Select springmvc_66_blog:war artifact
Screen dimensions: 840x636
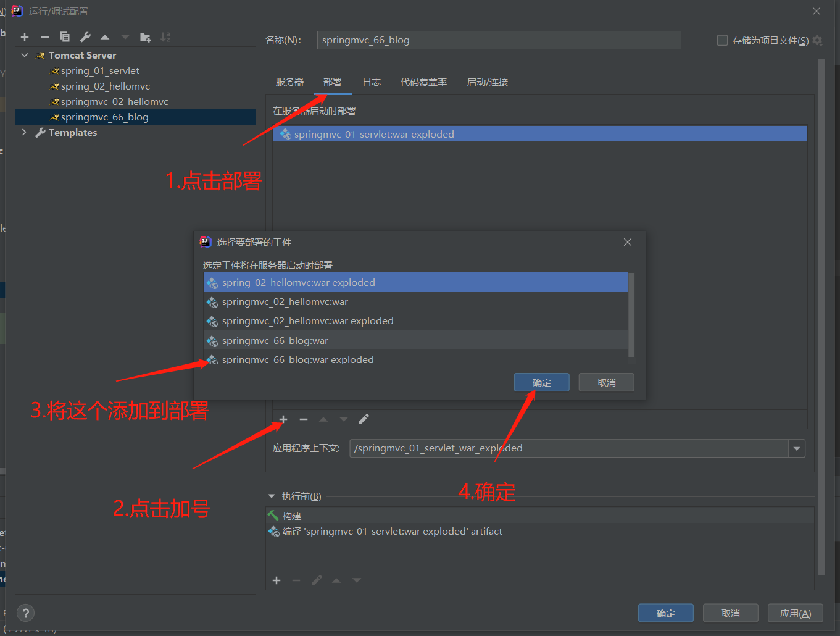pyautogui.click(x=416, y=340)
